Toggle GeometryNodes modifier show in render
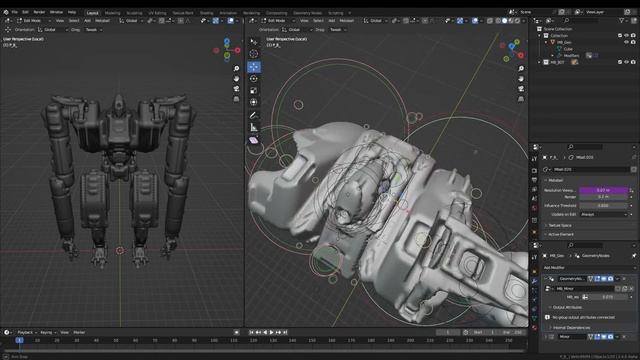The image size is (640, 360). (x=610, y=279)
